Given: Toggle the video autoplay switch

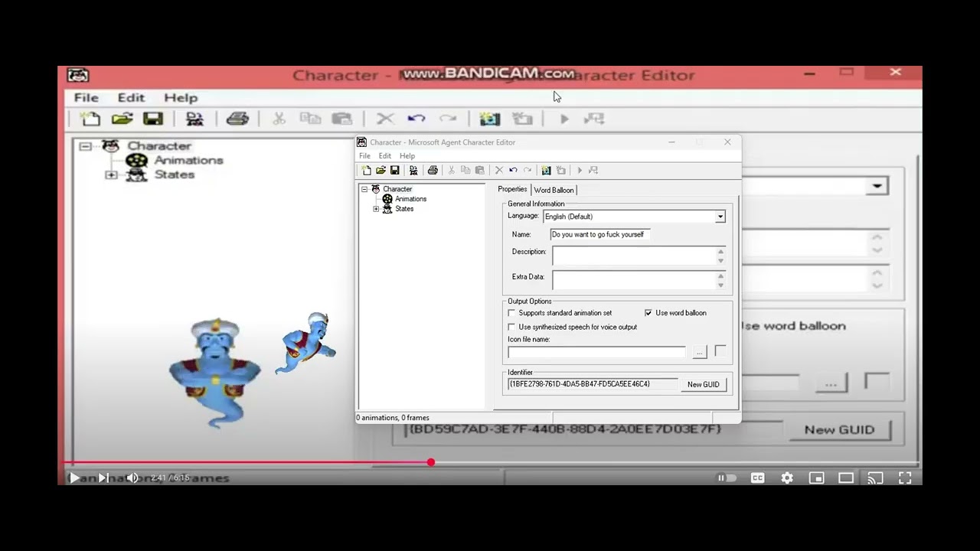Looking at the screenshot, I should [x=727, y=478].
